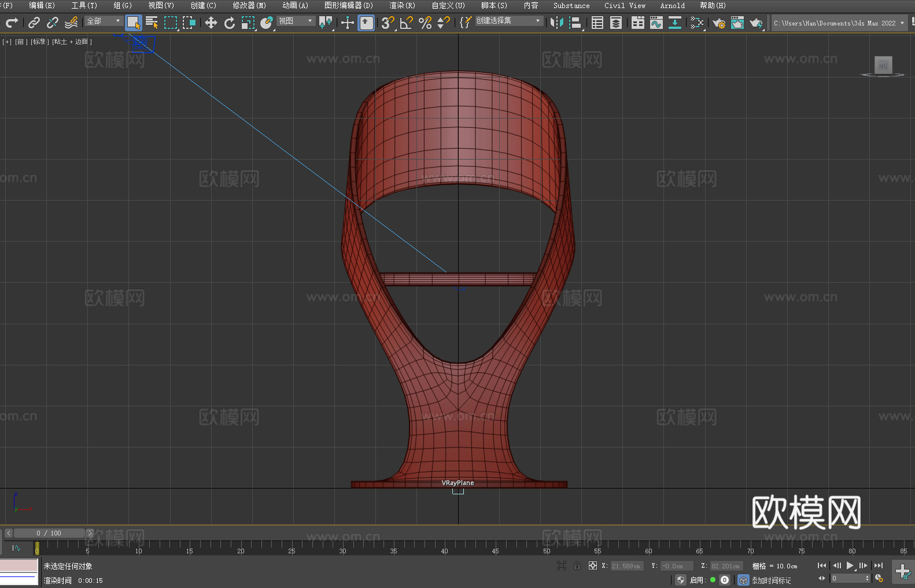Select the Unlink selection tool

point(53,23)
